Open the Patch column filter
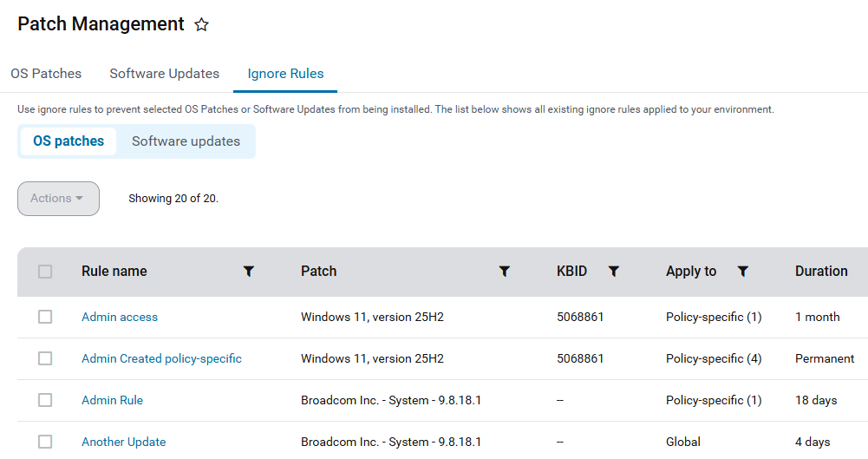Image resolution: width=868 pixels, height=459 pixels. click(x=505, y=272)
